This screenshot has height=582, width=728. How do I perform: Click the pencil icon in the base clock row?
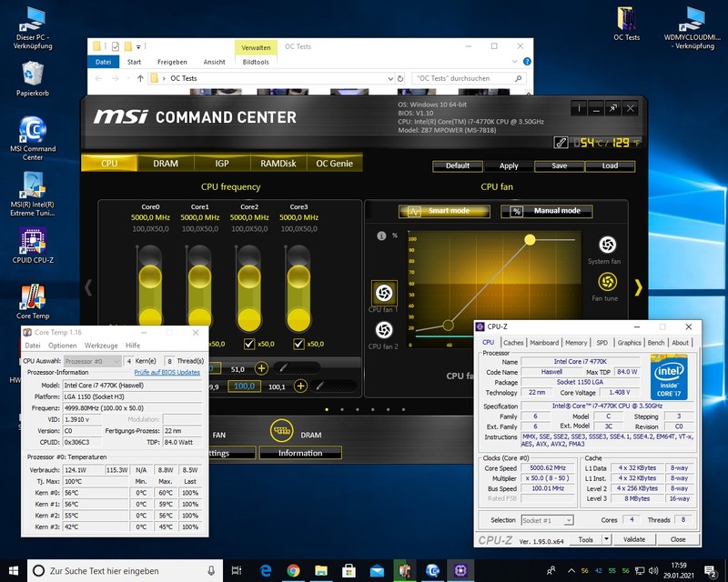pos(319,386)
